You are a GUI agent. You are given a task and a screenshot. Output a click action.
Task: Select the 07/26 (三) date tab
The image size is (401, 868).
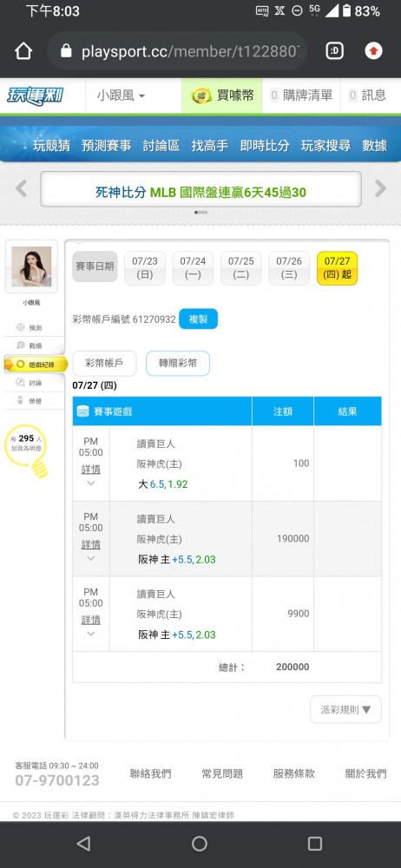(289, 268)
